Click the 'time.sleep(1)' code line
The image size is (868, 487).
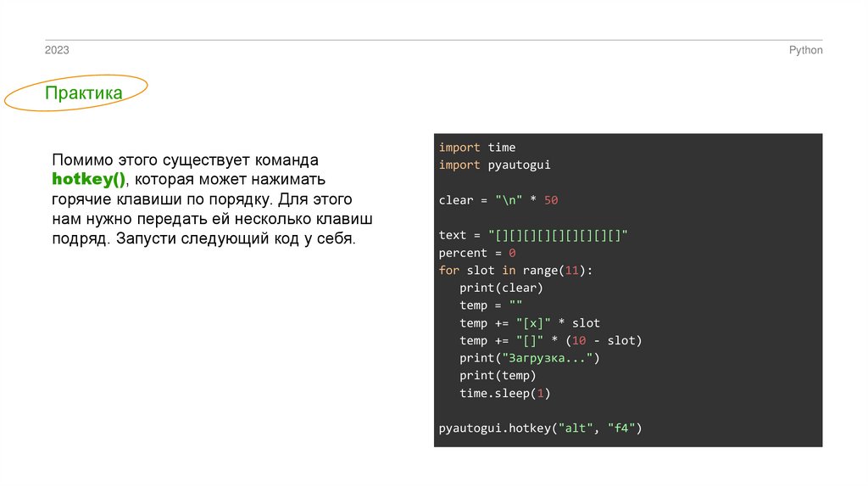click(505, 394)
